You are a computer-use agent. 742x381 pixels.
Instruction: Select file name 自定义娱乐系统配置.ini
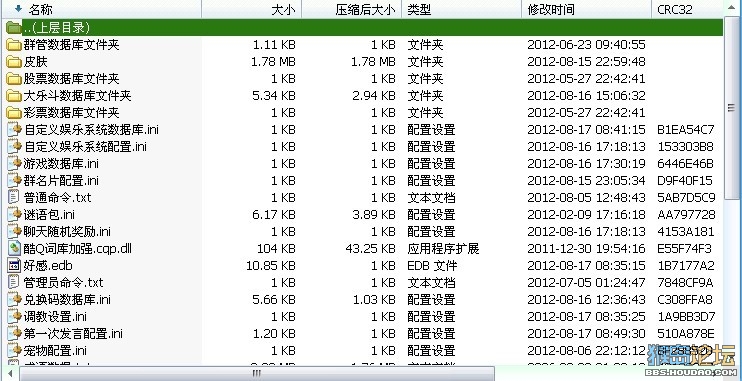(x=85, y=147)
